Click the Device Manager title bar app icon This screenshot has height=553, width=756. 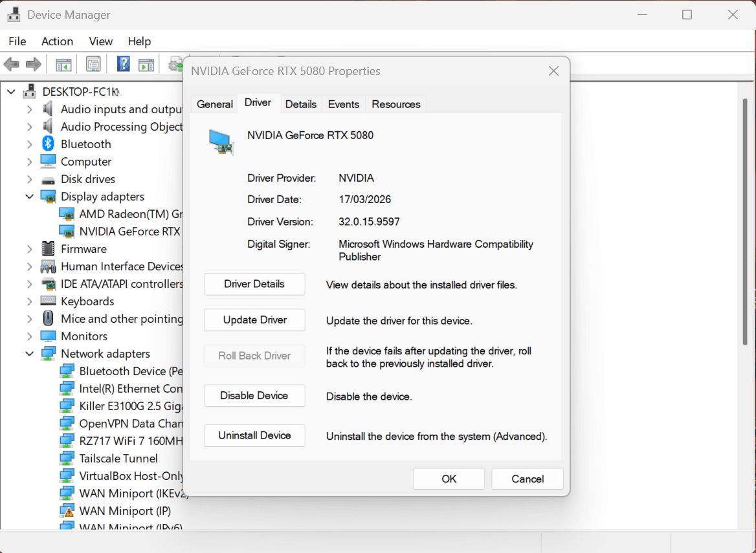(x=14, y=15)
